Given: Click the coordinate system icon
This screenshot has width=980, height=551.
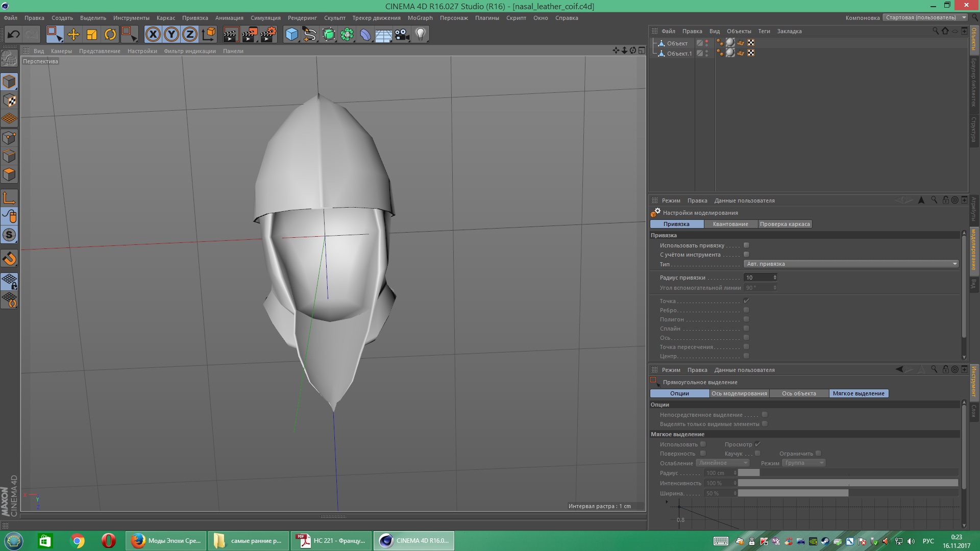Looking at the screenshot, I should tap(209, 35).
